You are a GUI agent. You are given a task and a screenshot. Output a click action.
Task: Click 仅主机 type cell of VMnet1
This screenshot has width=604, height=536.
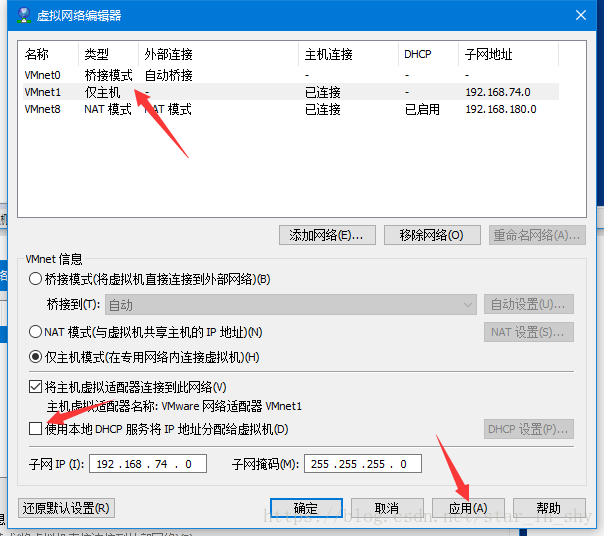[x=102, y=92]
